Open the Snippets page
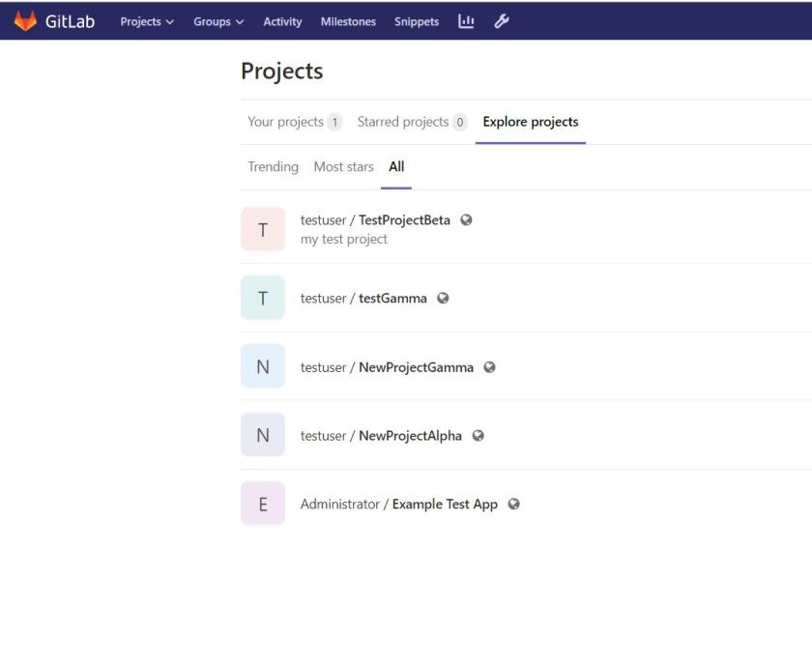The image size is (812, 665). (x=416, y=20)
